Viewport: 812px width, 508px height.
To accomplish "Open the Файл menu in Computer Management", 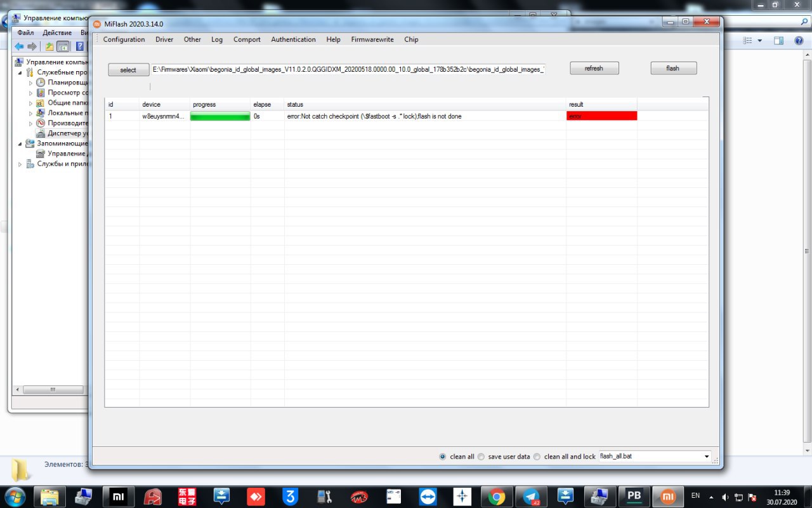I will [x=26, y=32].
